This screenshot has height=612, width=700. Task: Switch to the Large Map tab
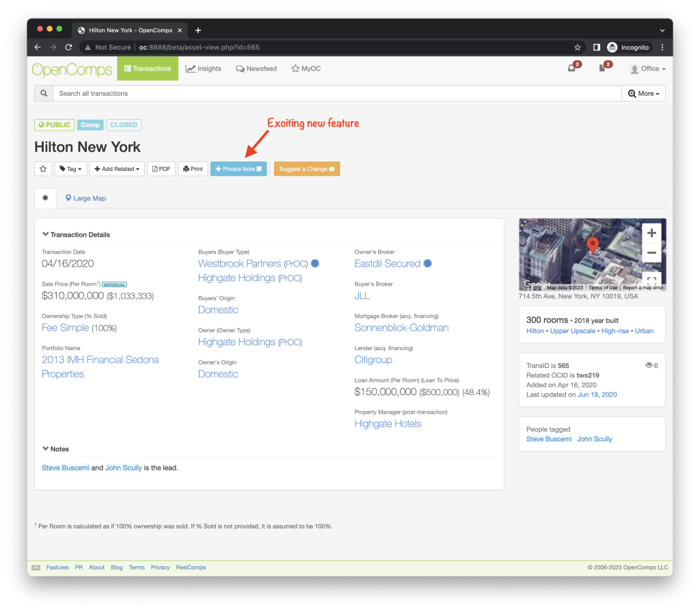(x=85, y=198)
